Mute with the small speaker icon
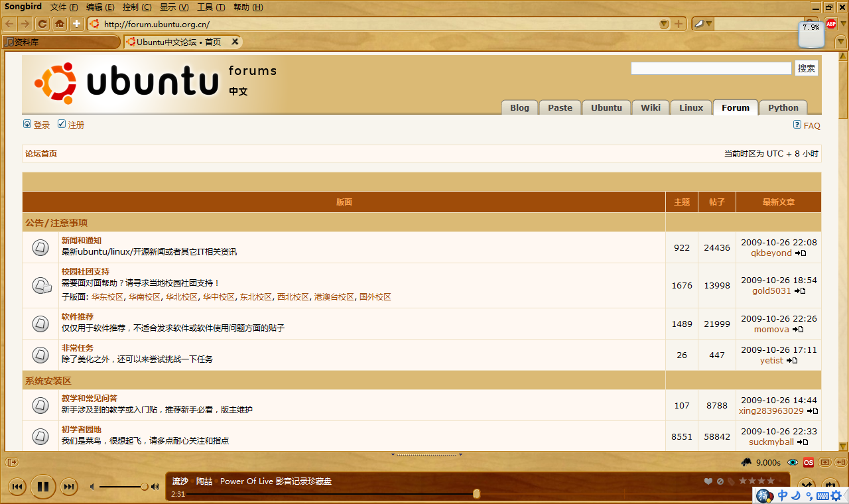Image resolution: width=849 pixels, height=504 pixels. [92, 487]
